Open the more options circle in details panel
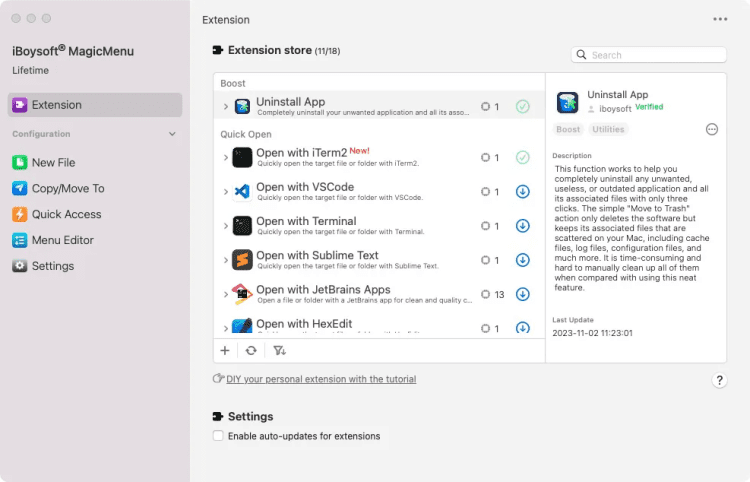This screenshot has height=482, width=750. pyautogui.click(x=712, y=129)
